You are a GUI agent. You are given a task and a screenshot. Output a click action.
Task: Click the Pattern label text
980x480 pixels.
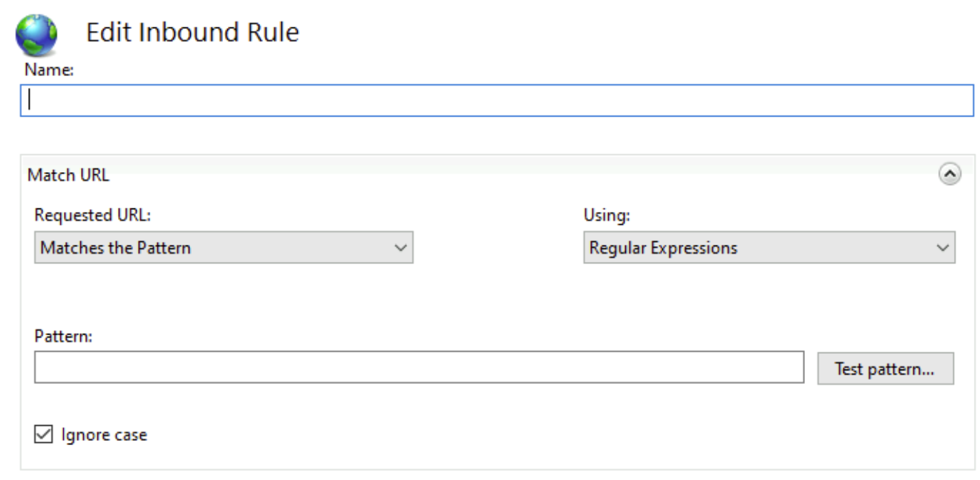(63, 336)
